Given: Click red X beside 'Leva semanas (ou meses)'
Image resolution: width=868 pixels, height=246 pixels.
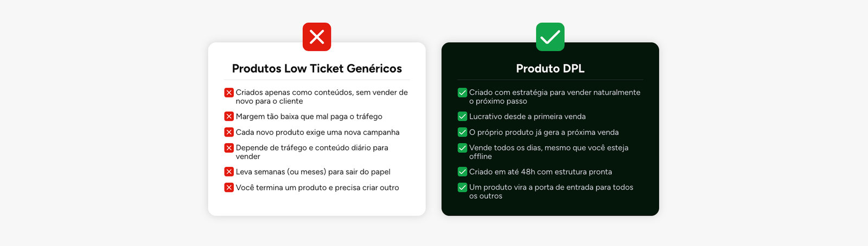Looking at the screenshot, I should 229,172.
